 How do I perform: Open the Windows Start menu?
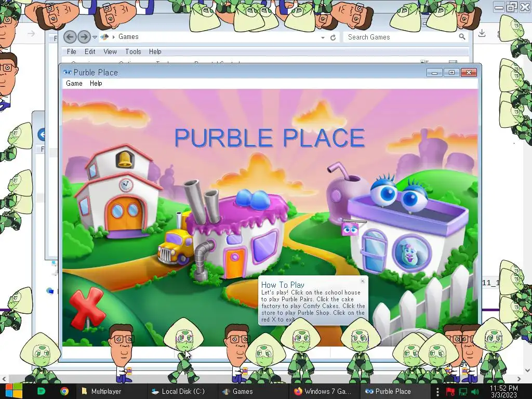14,391
